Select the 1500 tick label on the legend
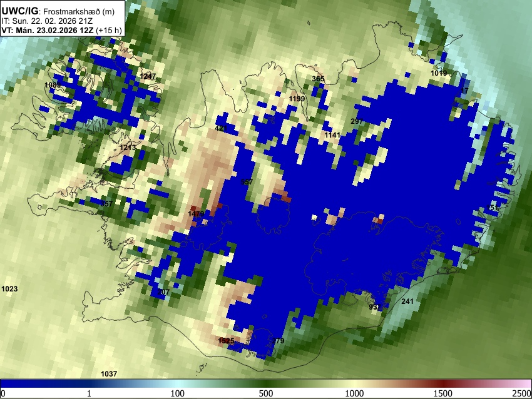Image resolution: width=532 pixels, height=399 pixels. [x=443, y=393]
